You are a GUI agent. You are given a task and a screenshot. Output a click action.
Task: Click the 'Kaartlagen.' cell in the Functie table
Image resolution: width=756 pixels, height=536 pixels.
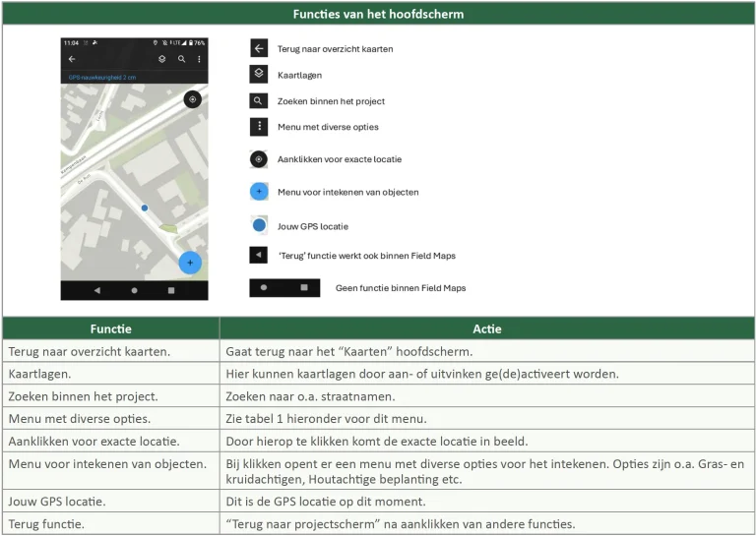pyautogui.click(x=110, y=374)
